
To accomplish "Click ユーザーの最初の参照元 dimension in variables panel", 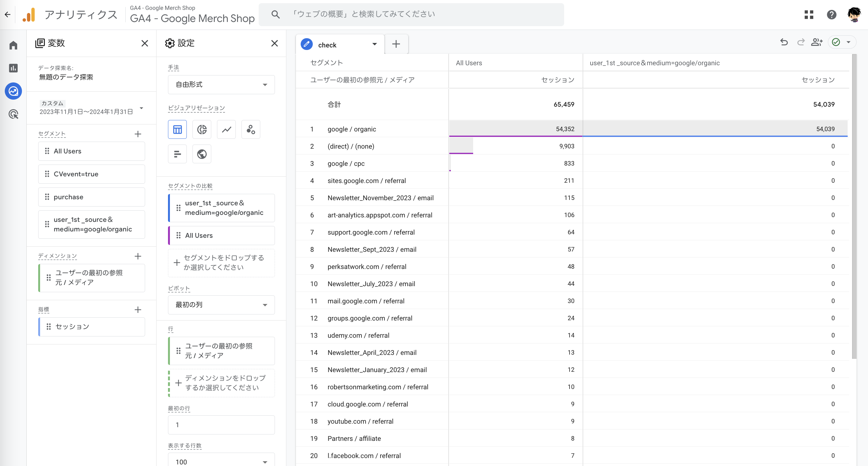I will coord(92,278).
